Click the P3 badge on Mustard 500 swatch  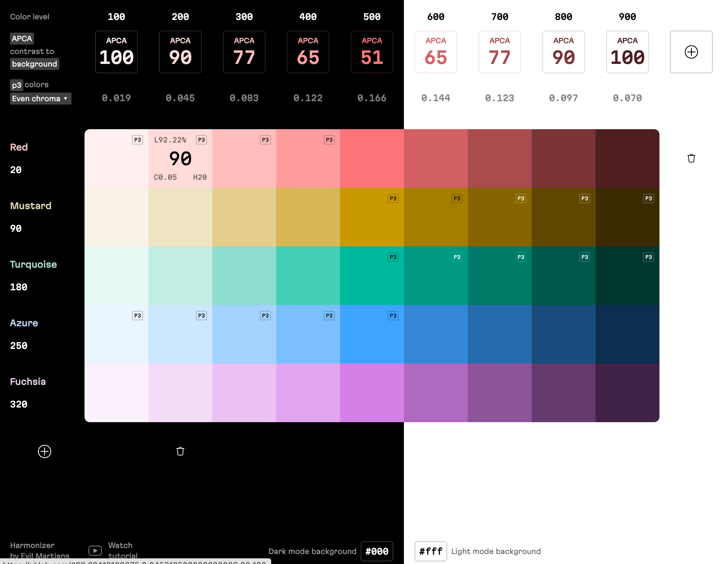[393, 198]
